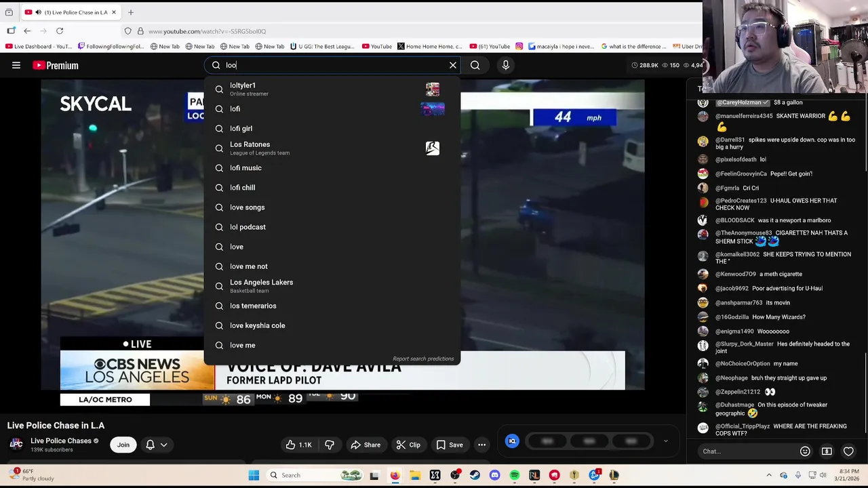This screenshot has height=488, width=868.
Task: Open Live Police Chases channel avatar
Action: click(x=16, y=444)
